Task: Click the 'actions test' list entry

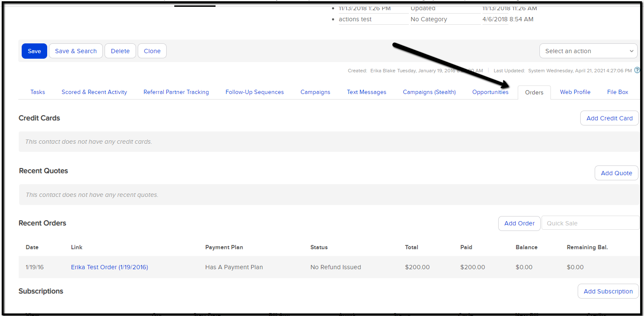Action: pos(355,19)
